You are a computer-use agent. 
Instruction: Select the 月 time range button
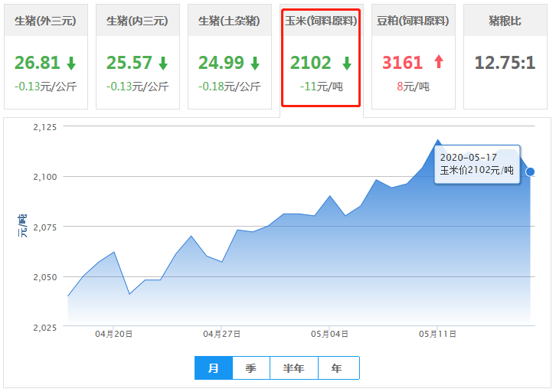[x=214, y=368]
